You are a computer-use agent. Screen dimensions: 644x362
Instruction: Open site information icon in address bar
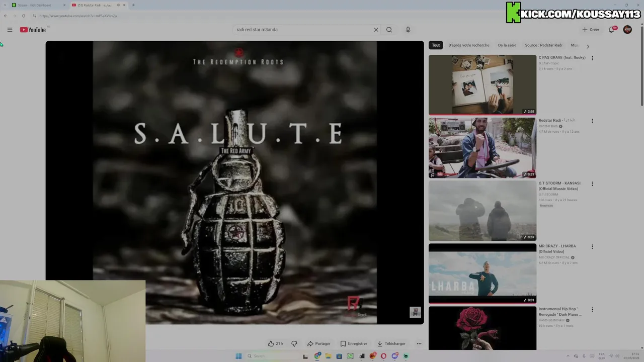(34, 16)
